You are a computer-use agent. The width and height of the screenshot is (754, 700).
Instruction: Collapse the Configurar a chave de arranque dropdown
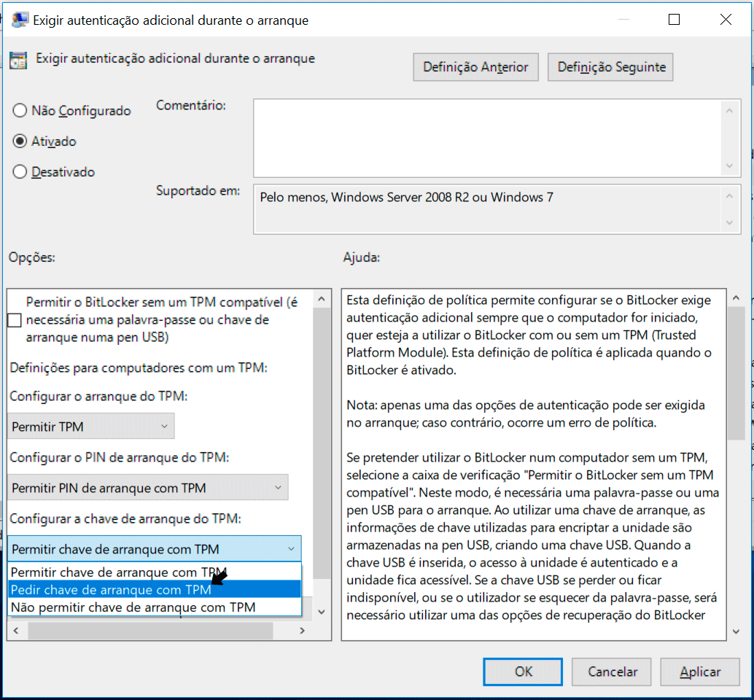tap(155, 549)
